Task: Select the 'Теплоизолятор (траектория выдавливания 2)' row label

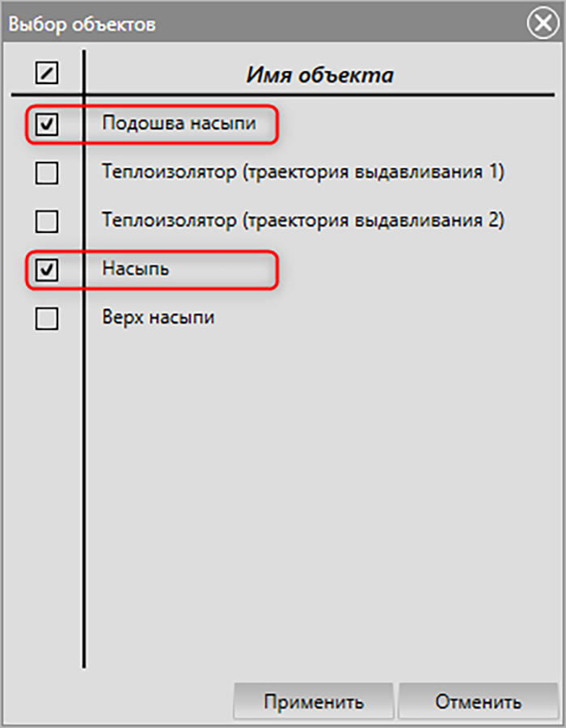Action: point(303,220)
